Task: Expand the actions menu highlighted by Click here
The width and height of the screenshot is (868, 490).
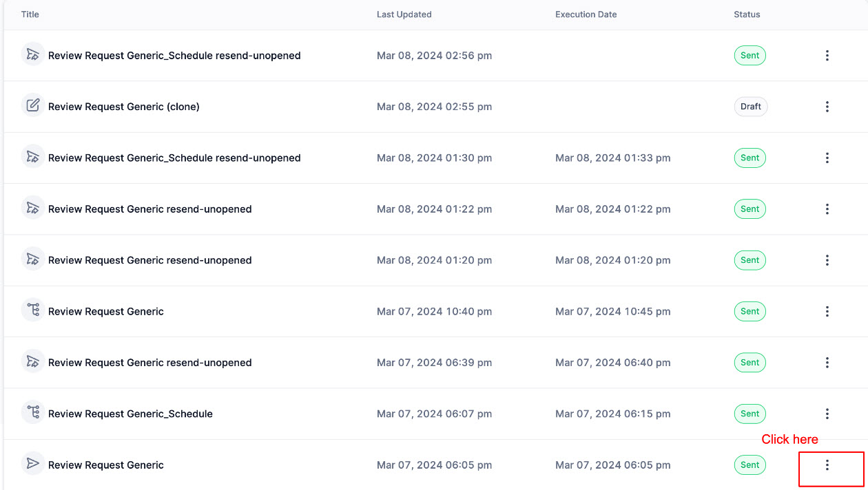Action: 827,465
